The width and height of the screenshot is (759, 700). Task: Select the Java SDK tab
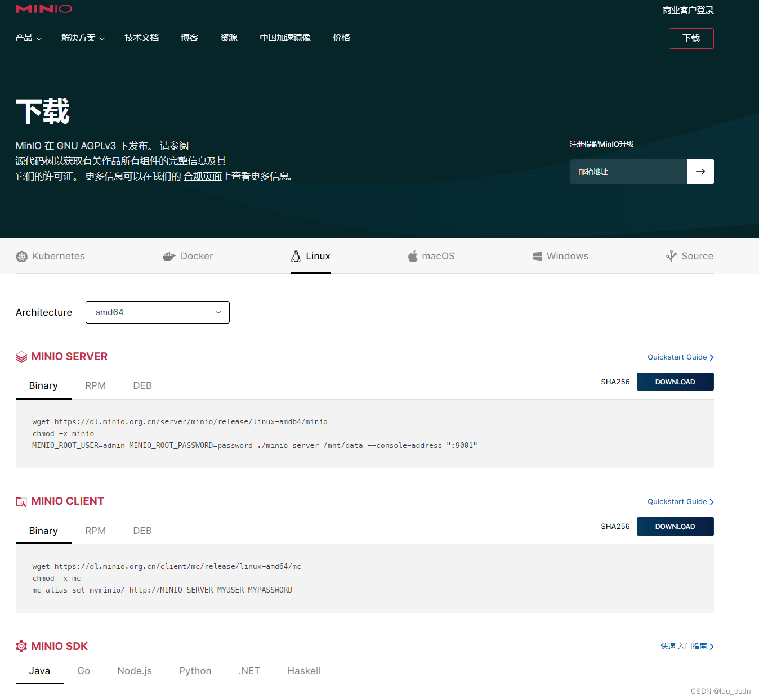[x=39, y=671]
